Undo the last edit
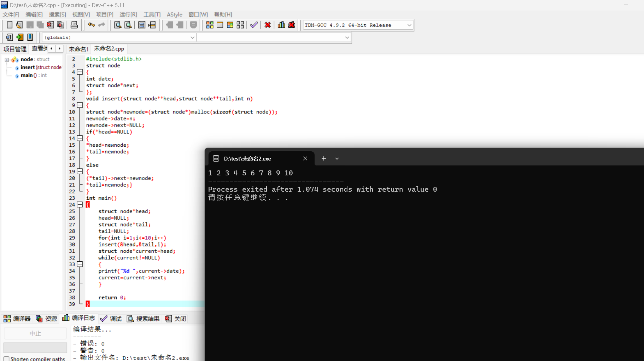The width and height of the screenshot is (644, 361). 91,25
